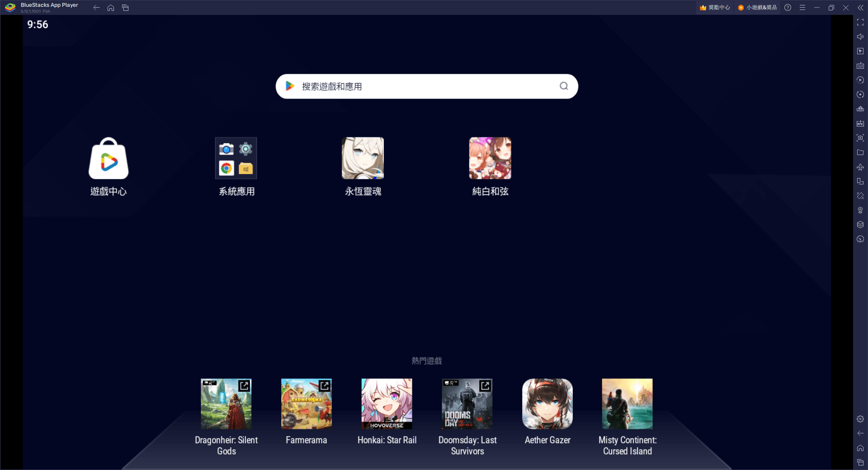Take a screenshot with the camera icon
The image size is (868, 470).
coord(860,138)
